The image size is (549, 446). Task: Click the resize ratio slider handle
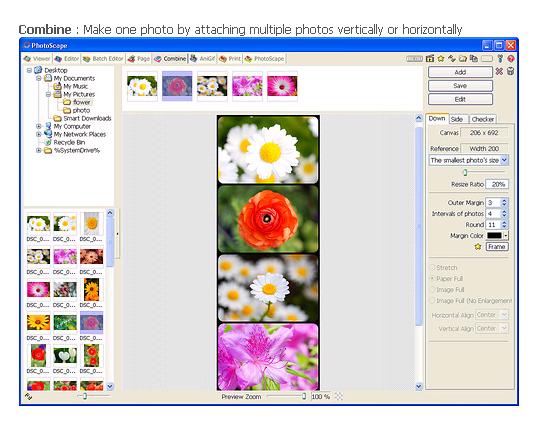pos(465,172)
